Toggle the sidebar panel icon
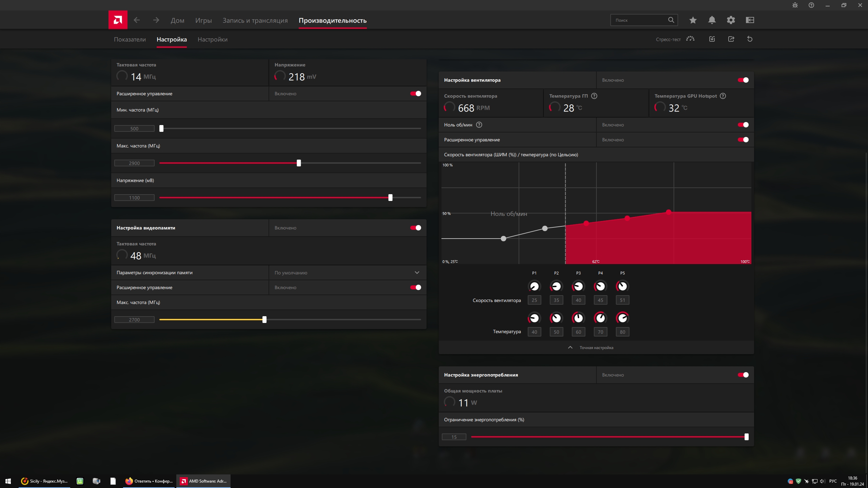Image resolution: width=868 pixels, height=488 pixels. pyautogui.click(x=750, y=20)
